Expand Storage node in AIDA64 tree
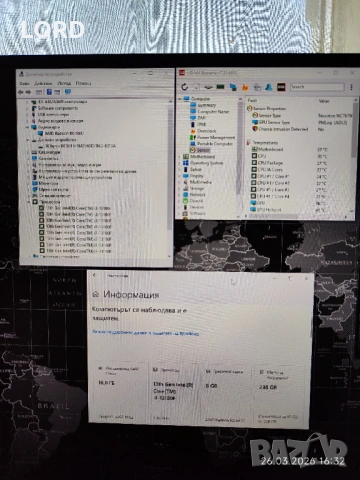Screen dimensions: 360x480 pyautogui.click(x=180, y=189)
